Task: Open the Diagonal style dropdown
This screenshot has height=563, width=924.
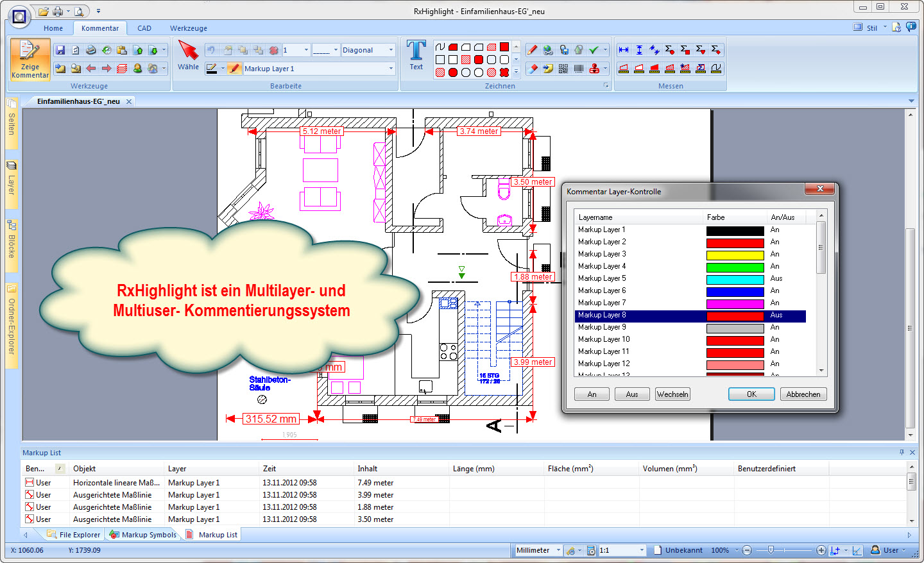Action: pyautogui.click(x=391, y=50)
